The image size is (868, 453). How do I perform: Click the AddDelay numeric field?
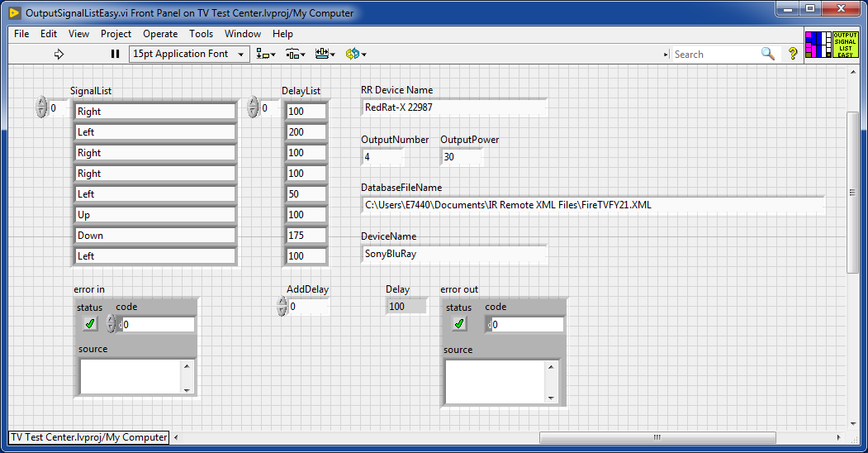[x=308, y=306]
